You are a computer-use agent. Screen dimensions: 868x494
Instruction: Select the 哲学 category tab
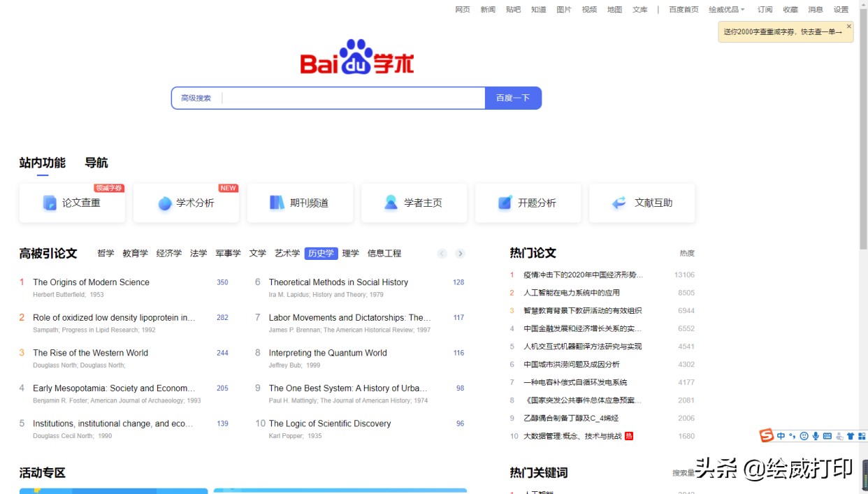[x=106, y=254]
